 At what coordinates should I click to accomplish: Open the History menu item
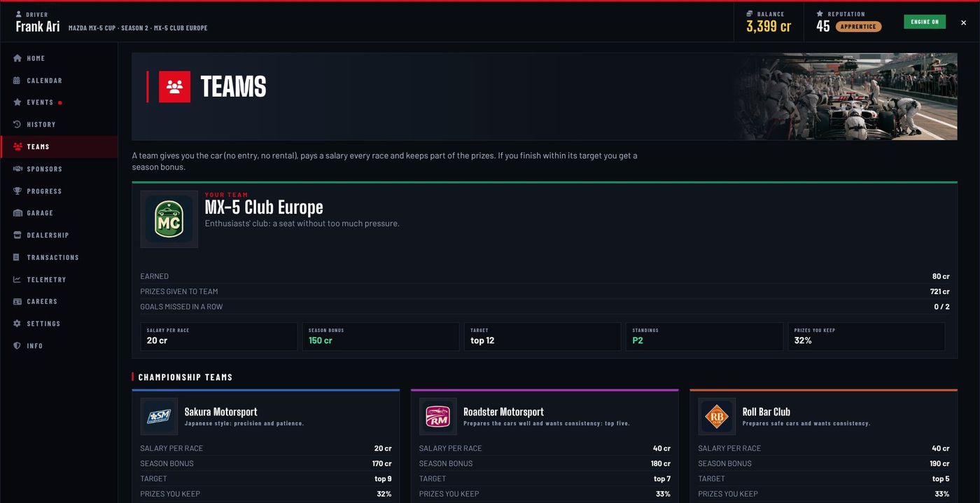pos(59,125)
